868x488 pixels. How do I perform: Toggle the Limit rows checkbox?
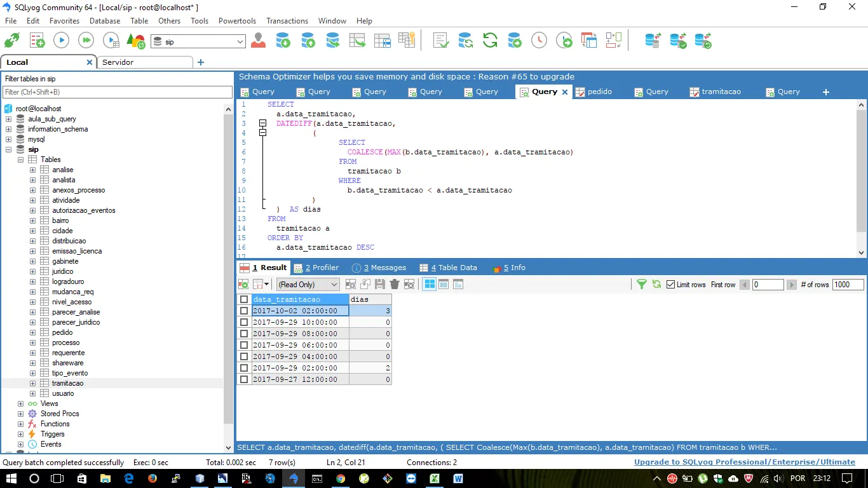[x=670, y=285]
